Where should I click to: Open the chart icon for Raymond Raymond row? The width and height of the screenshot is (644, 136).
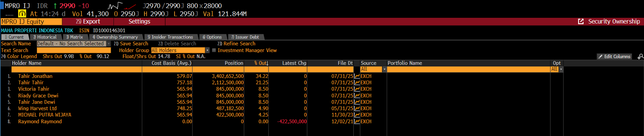(x=357, y=122)
